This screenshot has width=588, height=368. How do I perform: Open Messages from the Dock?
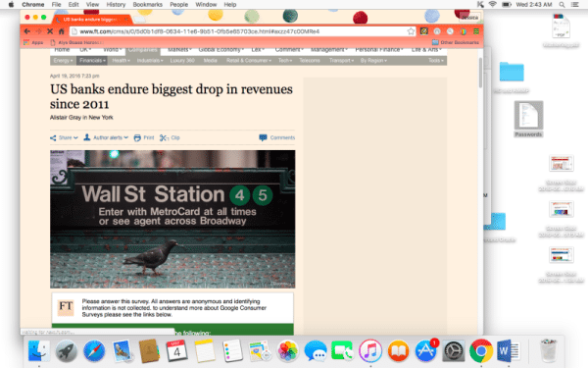316,351
